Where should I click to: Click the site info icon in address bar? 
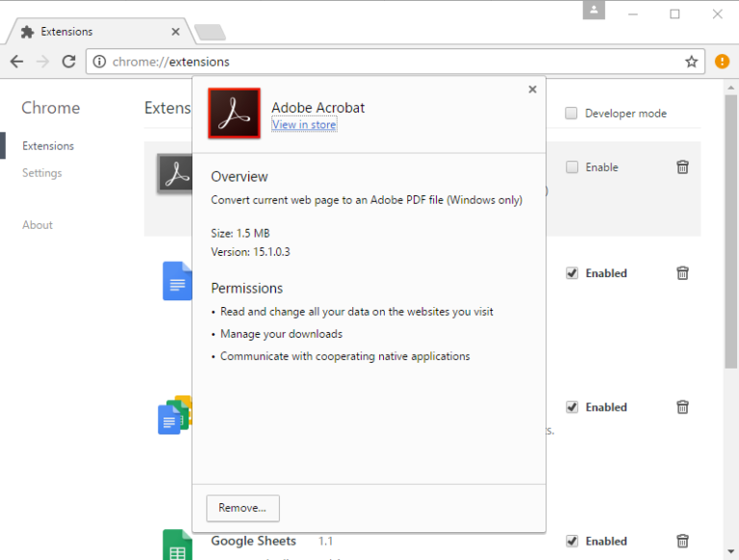coord(99,62)
